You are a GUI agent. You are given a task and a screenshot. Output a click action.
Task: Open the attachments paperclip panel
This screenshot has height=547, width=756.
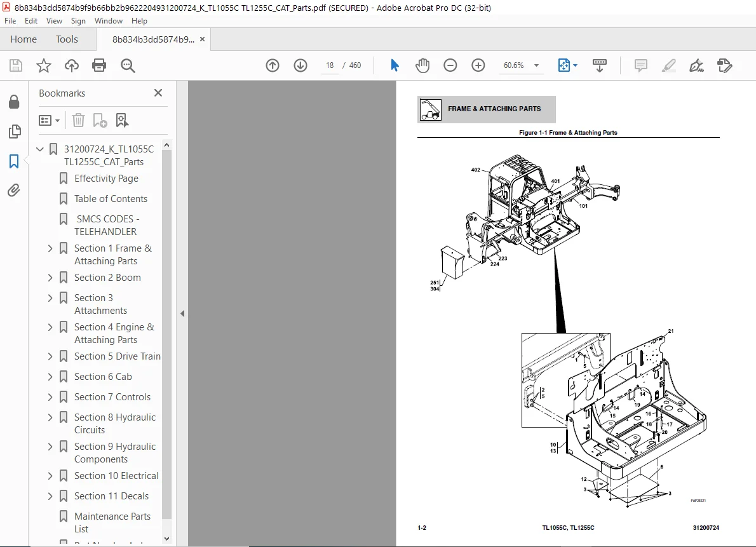click(x=14, y=191)
